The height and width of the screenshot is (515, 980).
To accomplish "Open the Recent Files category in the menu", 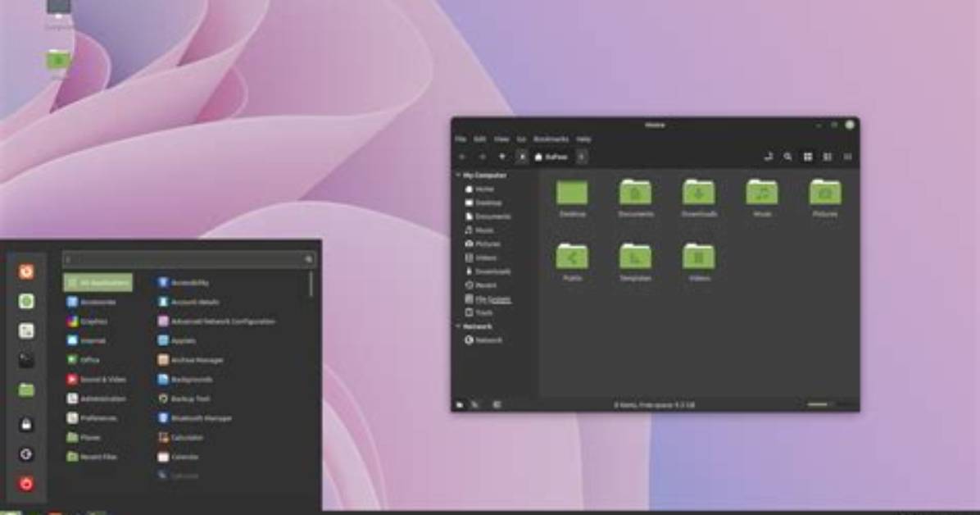I will 93,458.
